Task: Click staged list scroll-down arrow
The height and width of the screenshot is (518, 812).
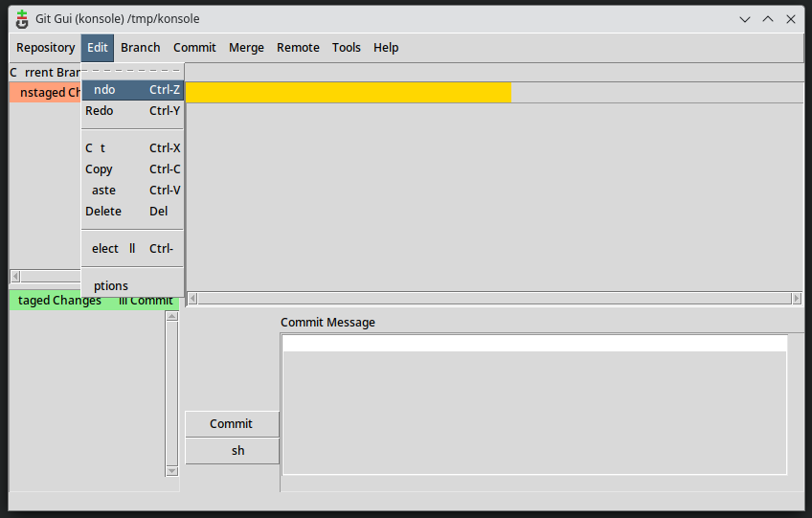Action: (171, 470)
